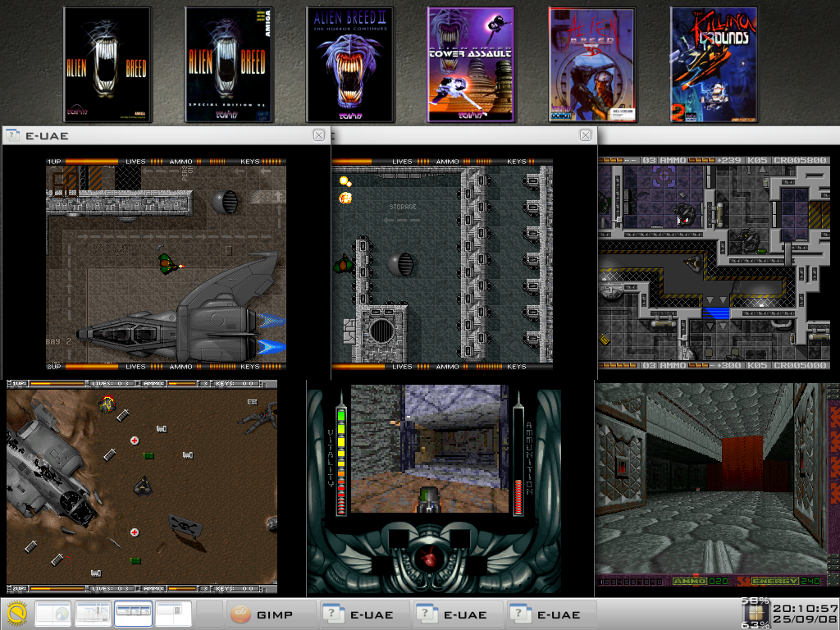Image resolution: width=840 pixels, height=630 pixels.
Task: Click the E-UAE taskbar button nearest the clock
Action: pyautogui.click(x=552, y=614)
